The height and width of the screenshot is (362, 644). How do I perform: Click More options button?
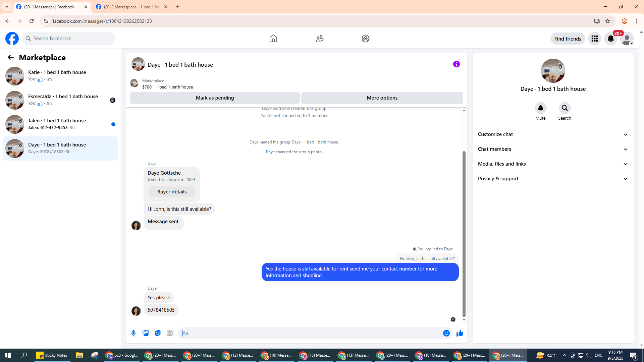382,98
